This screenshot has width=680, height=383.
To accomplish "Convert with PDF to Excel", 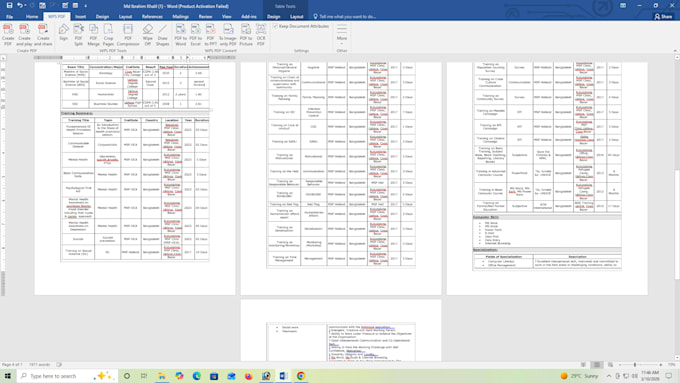I will click(x=196, y=35).
